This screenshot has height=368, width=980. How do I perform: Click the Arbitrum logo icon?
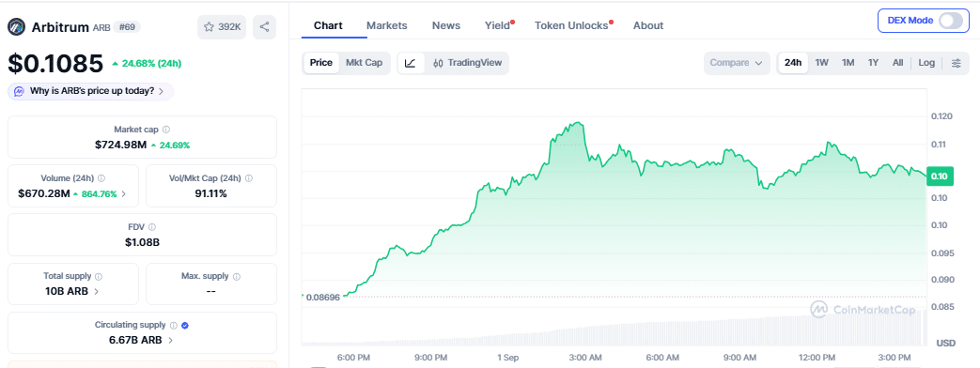pos(16,27)
